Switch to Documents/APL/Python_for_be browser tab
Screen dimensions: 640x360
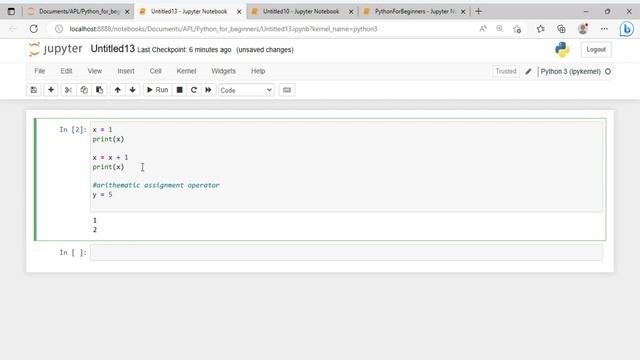(78, 11)
